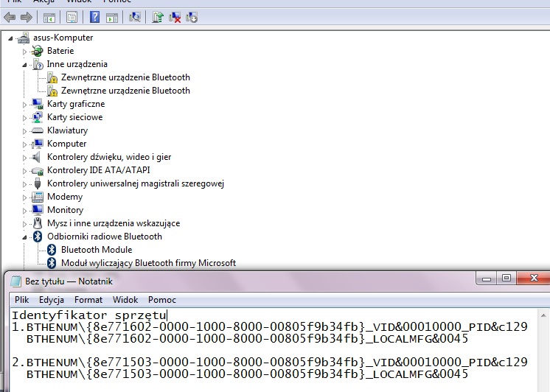
Task: Click the Kontrolery IDE ATA/ATAPI icon
Action: pyautogui.click(x=37, y=171)
